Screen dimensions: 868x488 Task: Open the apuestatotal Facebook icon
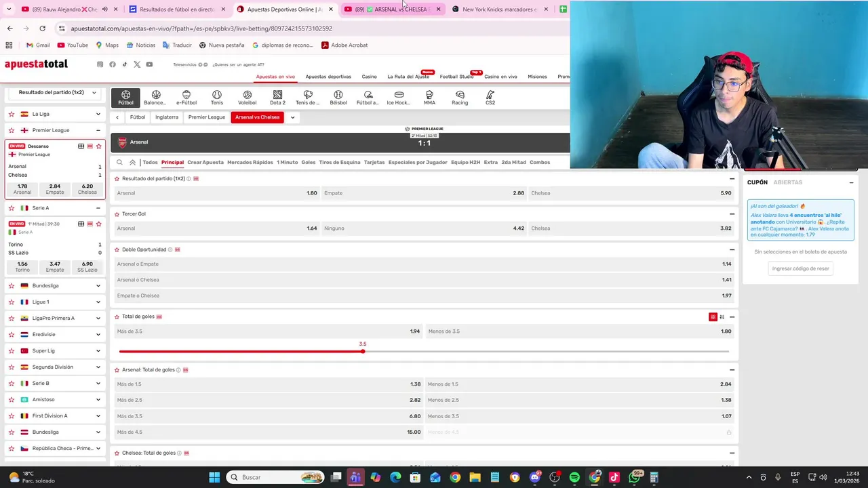(113, 64)
